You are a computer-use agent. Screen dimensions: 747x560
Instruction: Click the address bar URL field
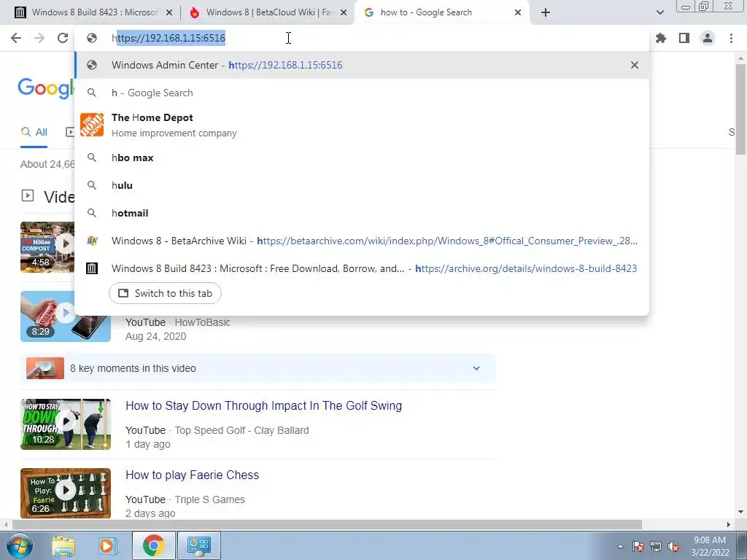pyautogui.click(x=362, y=38)
